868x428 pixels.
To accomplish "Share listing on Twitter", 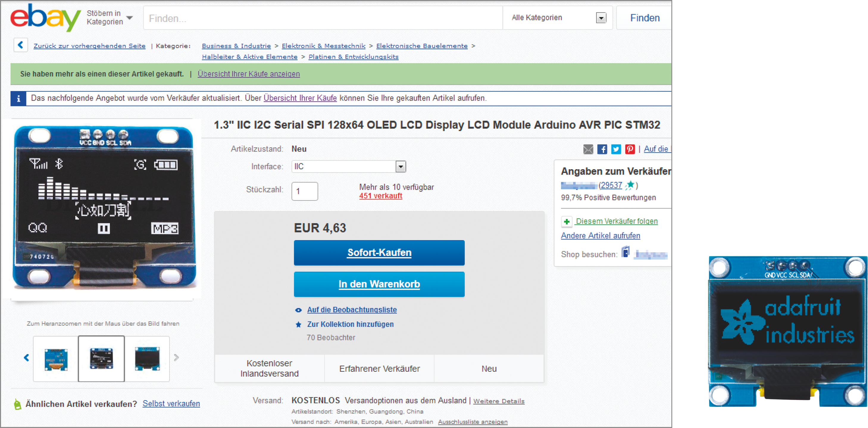I will 616,149.
